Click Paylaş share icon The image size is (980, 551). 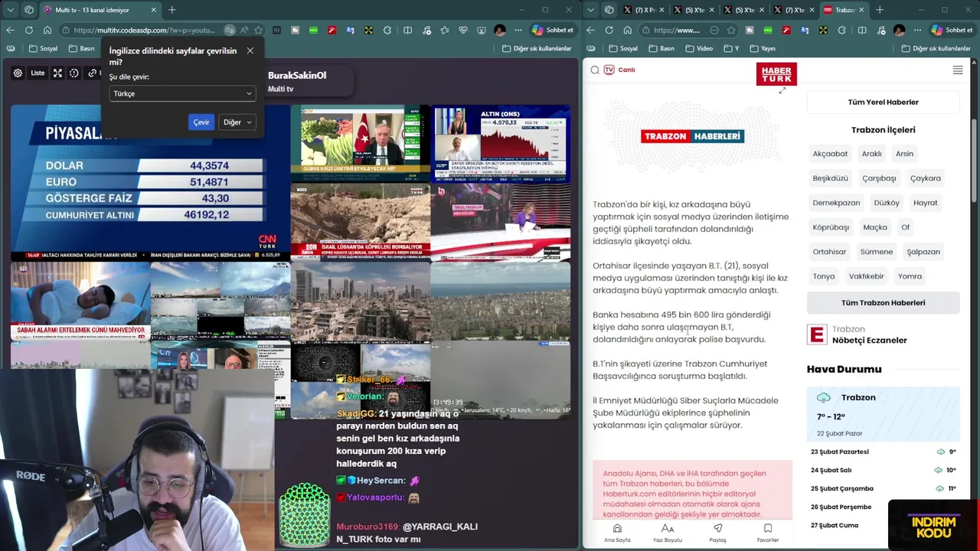pos(717,533)
